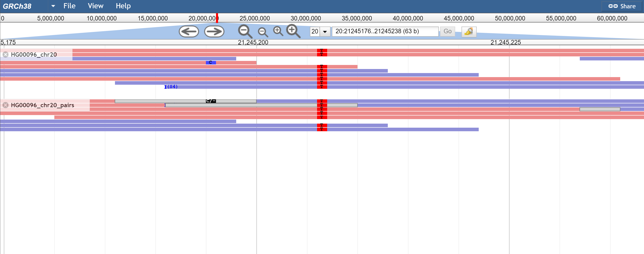644x254 pixels.
Task: Click the GRCh38 genome title
Action: (17, 6)
